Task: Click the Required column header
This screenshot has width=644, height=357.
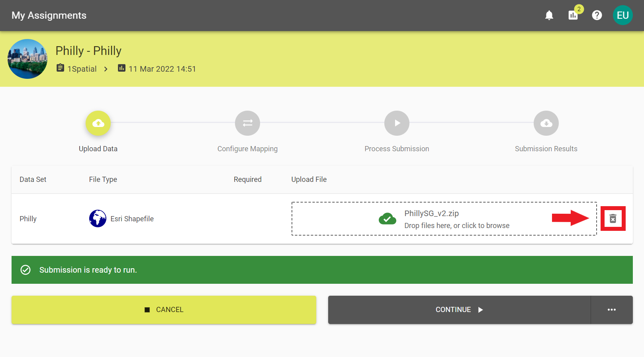Action: (248, 179)
